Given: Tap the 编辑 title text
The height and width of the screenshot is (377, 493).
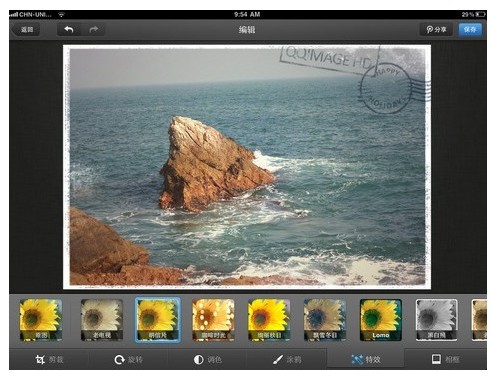Looking at the screenshot, I should [247, 30].
